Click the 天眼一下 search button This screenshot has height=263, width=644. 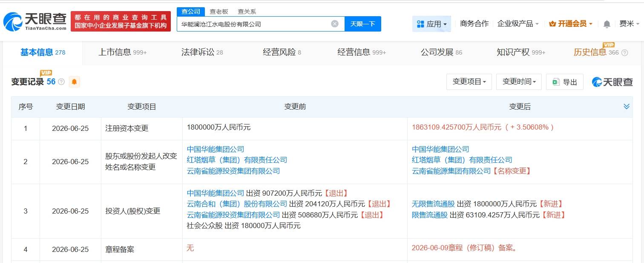click(x=362, y=24)
